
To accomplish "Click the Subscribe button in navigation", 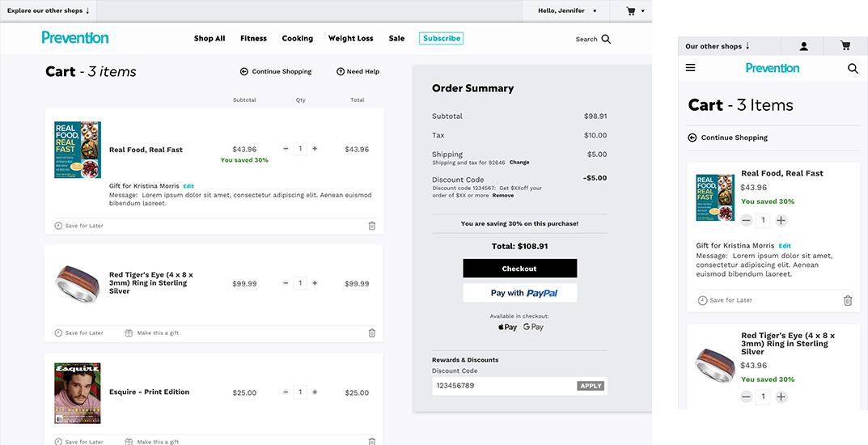I will 441,38.
